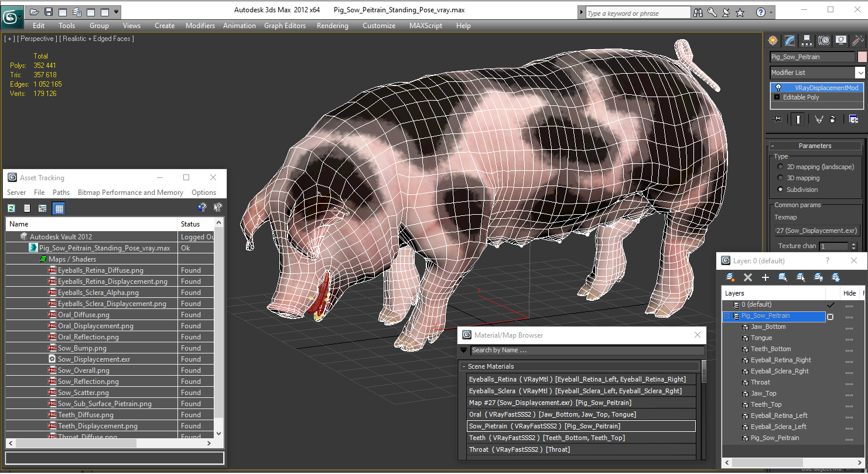
Task: Click Status column header in Asset Tracking
Action: 196,224
